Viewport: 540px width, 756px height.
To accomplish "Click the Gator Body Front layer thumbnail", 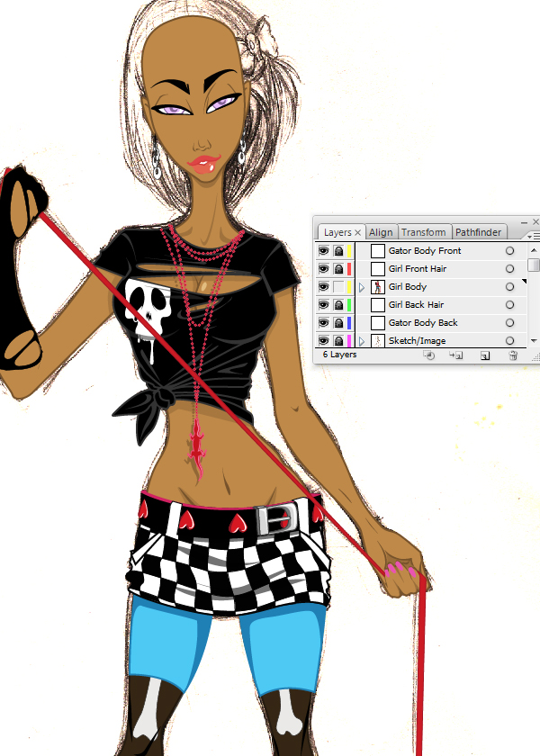I will 377,251.
